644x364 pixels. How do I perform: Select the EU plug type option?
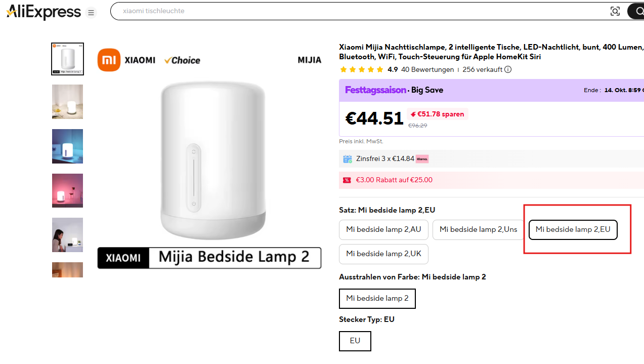click(x=355, y=341)
